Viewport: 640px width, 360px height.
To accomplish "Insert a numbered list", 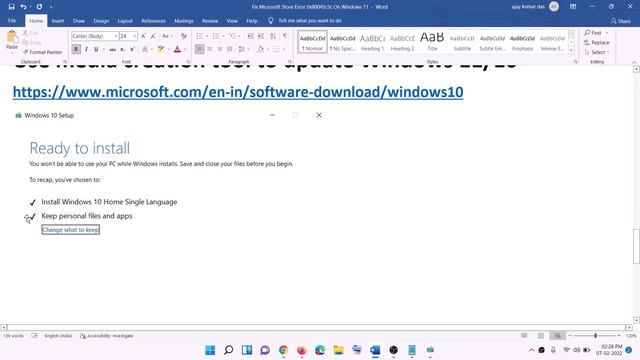I will tap(216, 36).
